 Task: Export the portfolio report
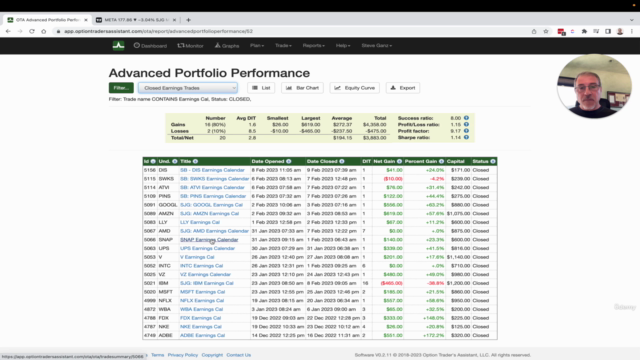click(403, 88)
